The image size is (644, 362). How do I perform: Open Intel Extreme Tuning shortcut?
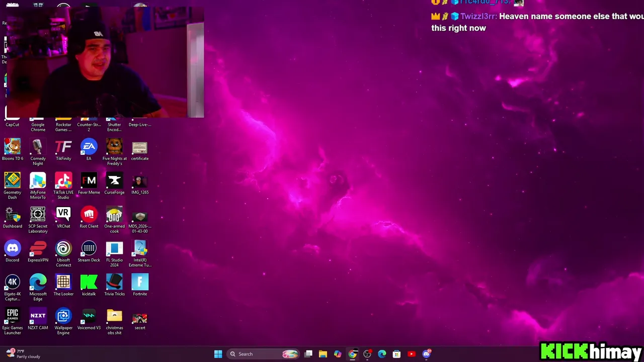(x=140, y=253)
